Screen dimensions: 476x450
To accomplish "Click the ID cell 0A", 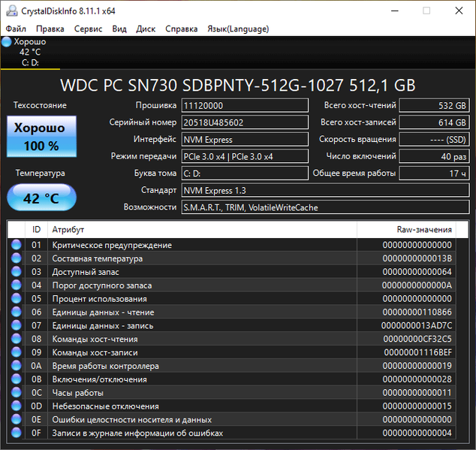I will tap(36, 366).
